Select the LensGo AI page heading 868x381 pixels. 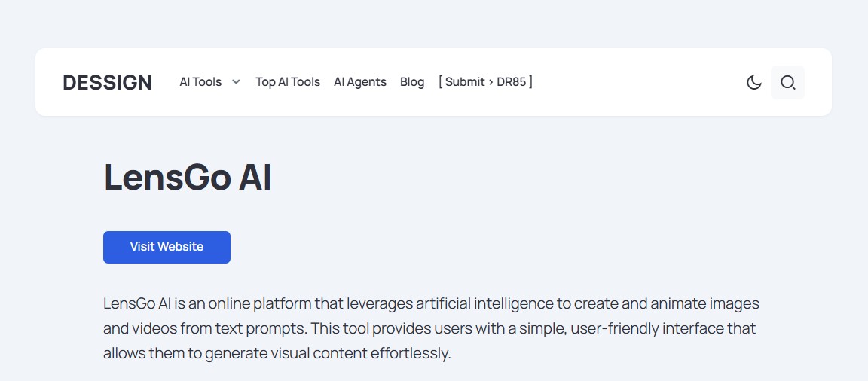pos(188,178)
